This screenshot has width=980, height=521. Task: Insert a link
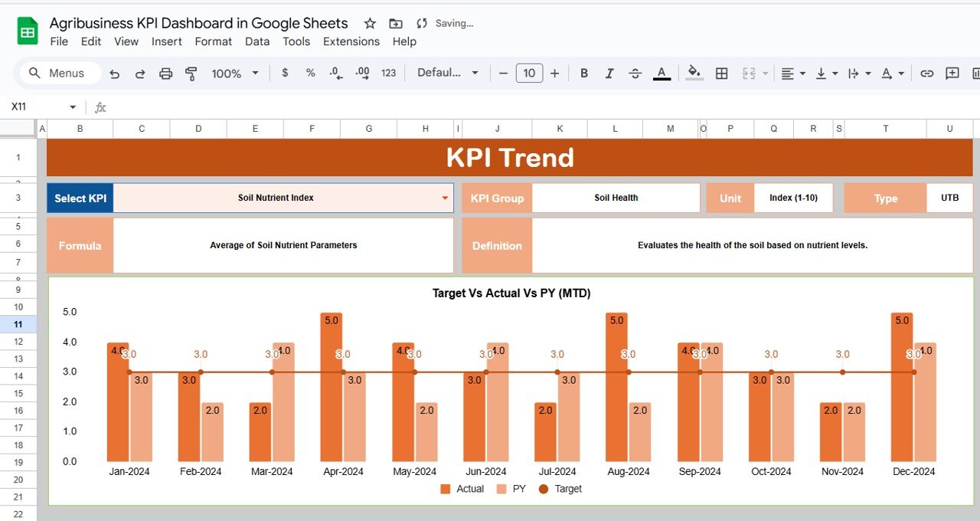point(926,73)
